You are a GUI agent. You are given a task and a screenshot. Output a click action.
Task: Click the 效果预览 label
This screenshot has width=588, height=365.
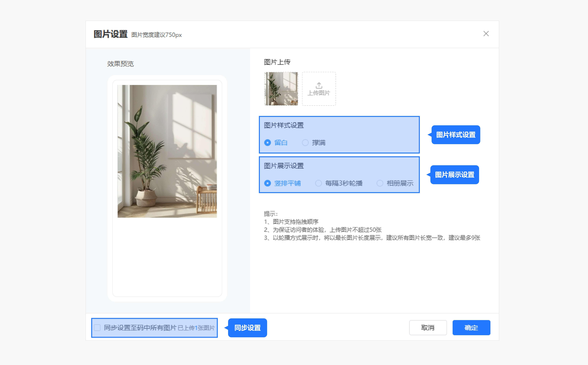point(120,64)
